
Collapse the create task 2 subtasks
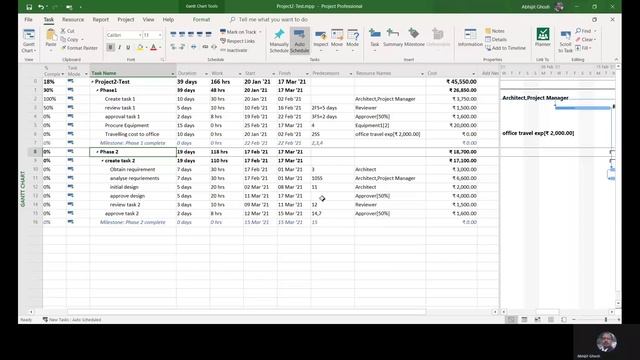pyautogui.click(x=102, y=161)
